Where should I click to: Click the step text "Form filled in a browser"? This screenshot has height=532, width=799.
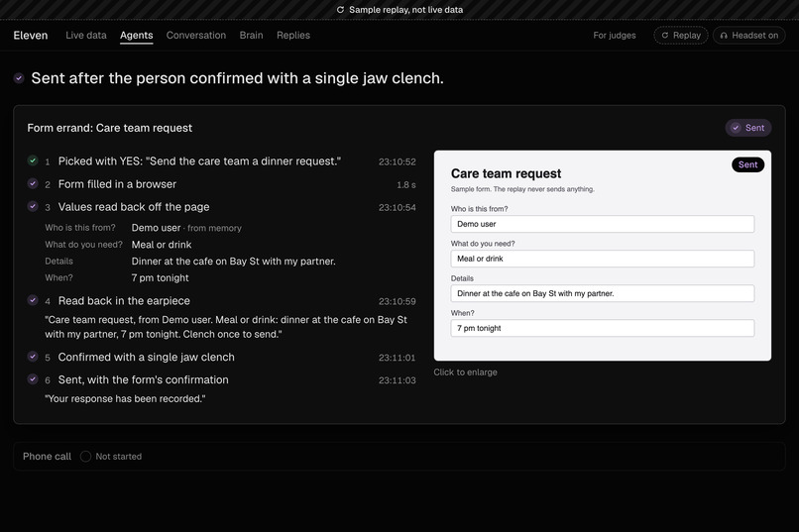click(117, 184)
